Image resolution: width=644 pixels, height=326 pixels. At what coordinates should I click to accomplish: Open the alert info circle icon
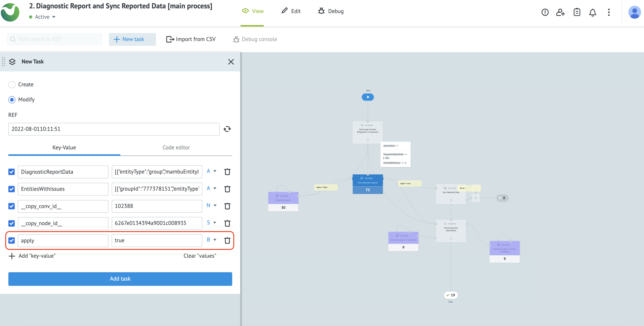coord(545,12)
